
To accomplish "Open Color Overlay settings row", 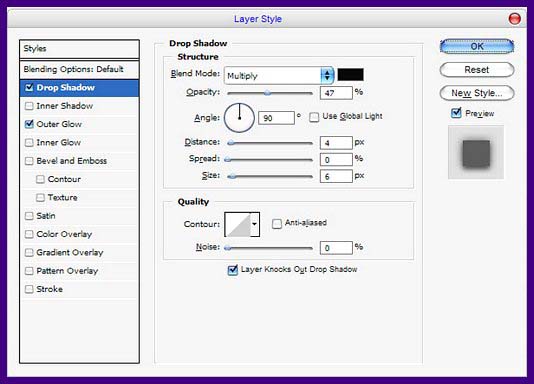I will pyautogui.click(x=79, y=234).
